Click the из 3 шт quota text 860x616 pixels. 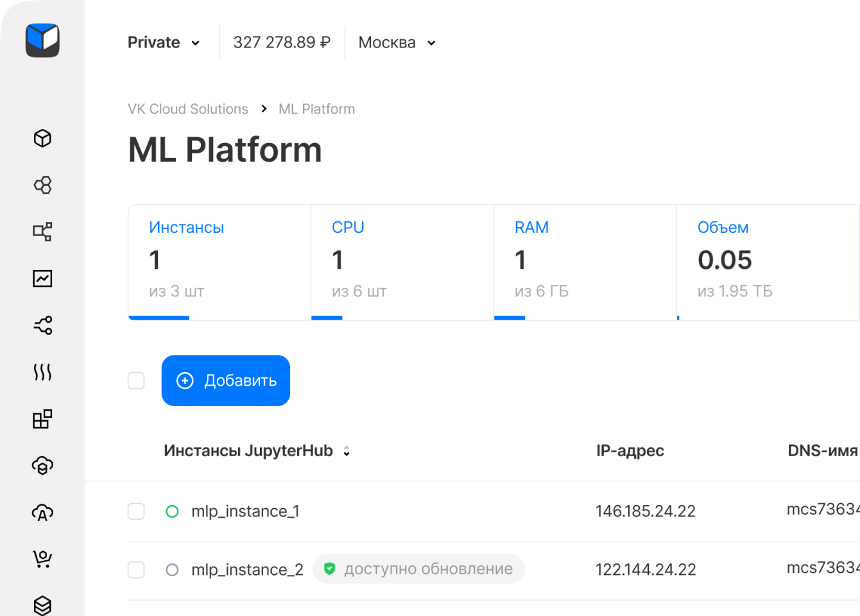pyautogui.click(x=176, y=291)
